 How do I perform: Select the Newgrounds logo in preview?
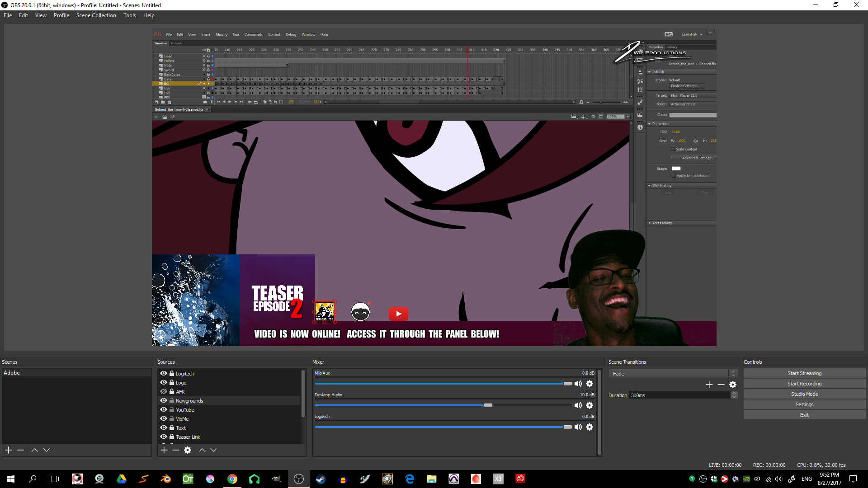coord(325,312)
